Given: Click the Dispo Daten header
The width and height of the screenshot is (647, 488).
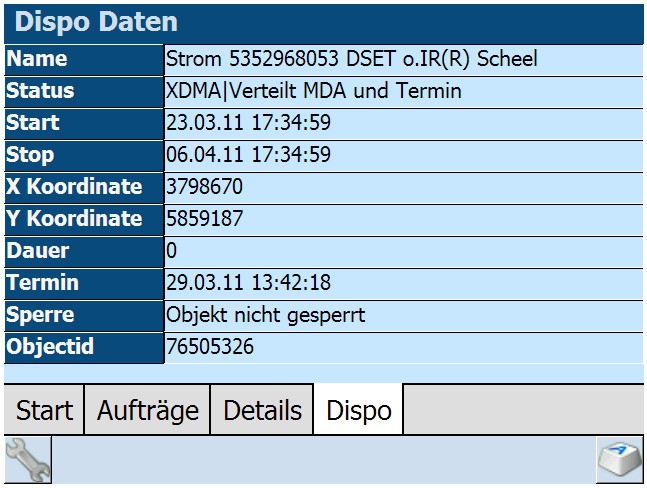Looking at the screenshot, I should click(x=324, y=23).
